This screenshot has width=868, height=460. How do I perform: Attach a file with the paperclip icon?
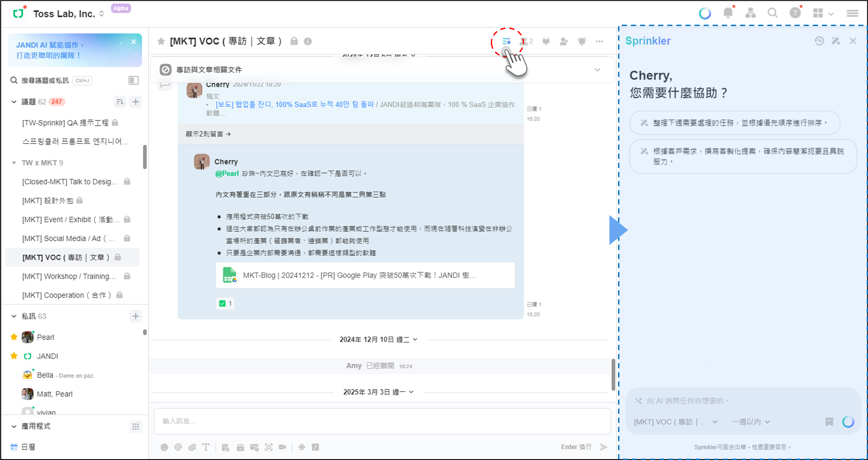(x=192, y=447)
